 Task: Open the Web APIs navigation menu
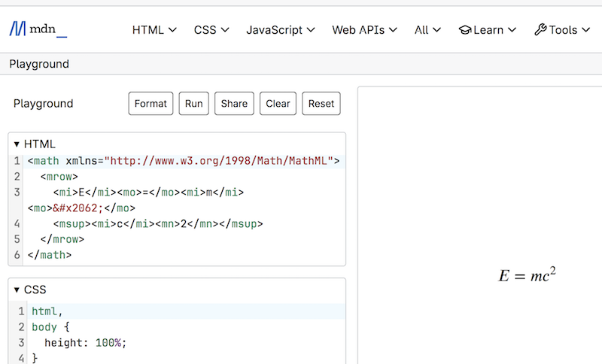pyautogui.click(x=364, y=30)
